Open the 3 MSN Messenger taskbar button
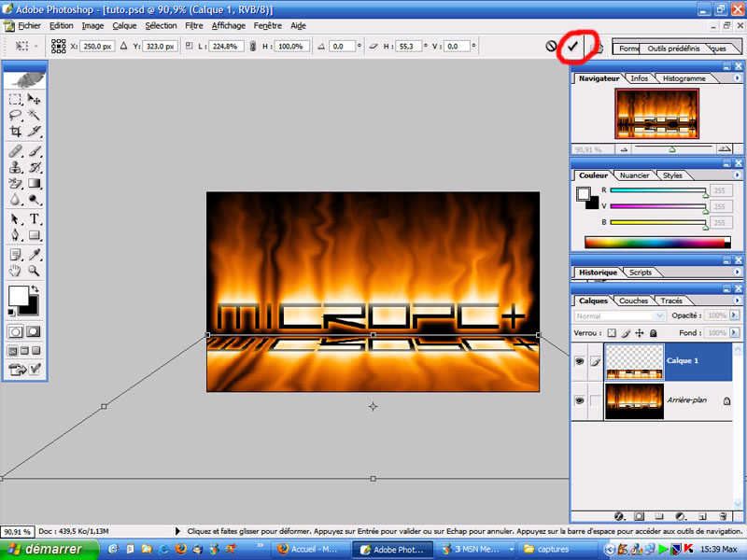The image size is (747, 560). tap(476, 550)
